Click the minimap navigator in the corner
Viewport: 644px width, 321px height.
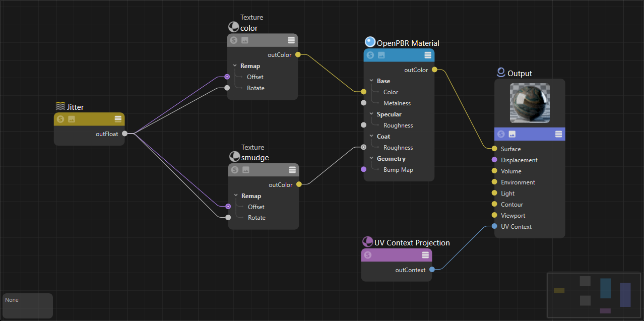pyautogui.click(x=594, y=295)
